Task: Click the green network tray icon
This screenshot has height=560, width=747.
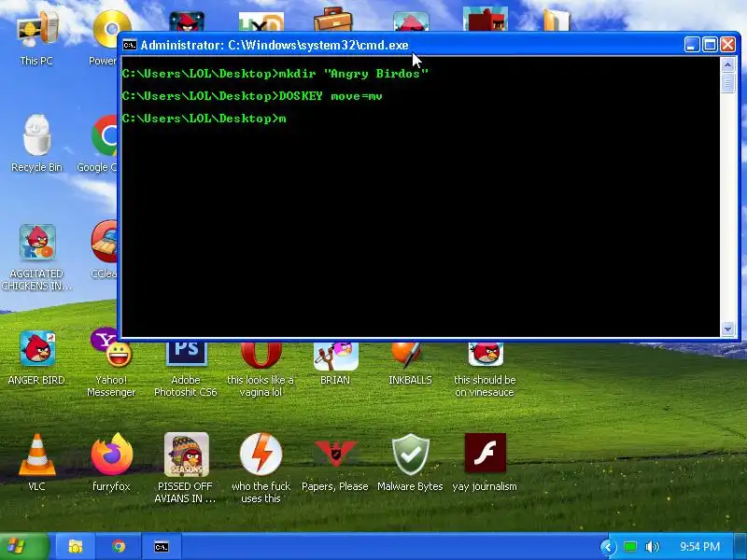Action: click(630, 547)
